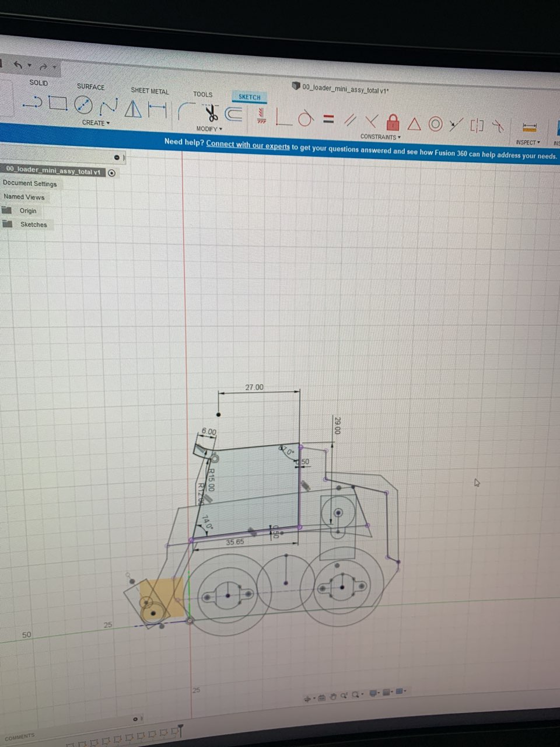
Task: Click the 29.00 vertical dimension value
Action: [x=337, y=425]
